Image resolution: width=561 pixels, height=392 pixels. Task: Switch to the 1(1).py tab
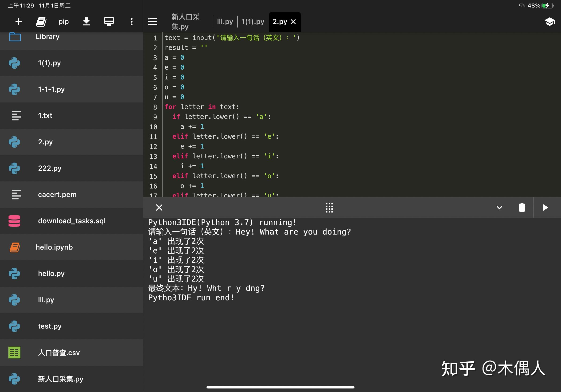pyautogui.click(x=253, y=22)
